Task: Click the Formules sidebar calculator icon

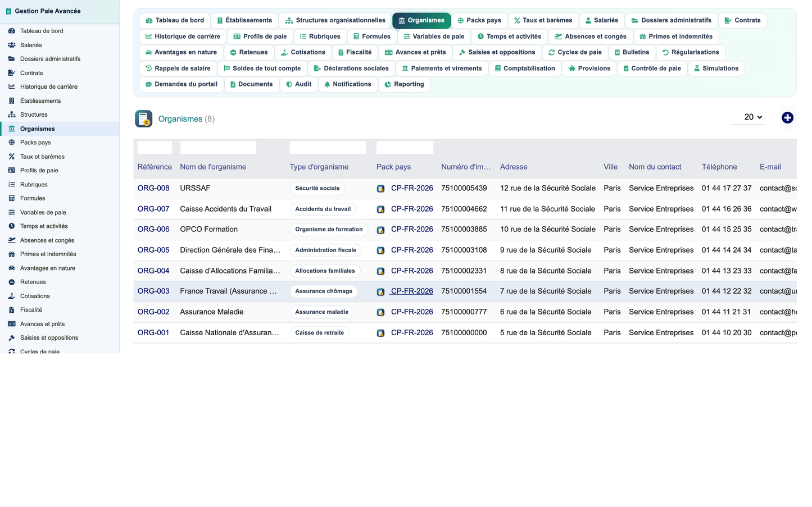Action: pyautogui.click(x=11, y=198)
